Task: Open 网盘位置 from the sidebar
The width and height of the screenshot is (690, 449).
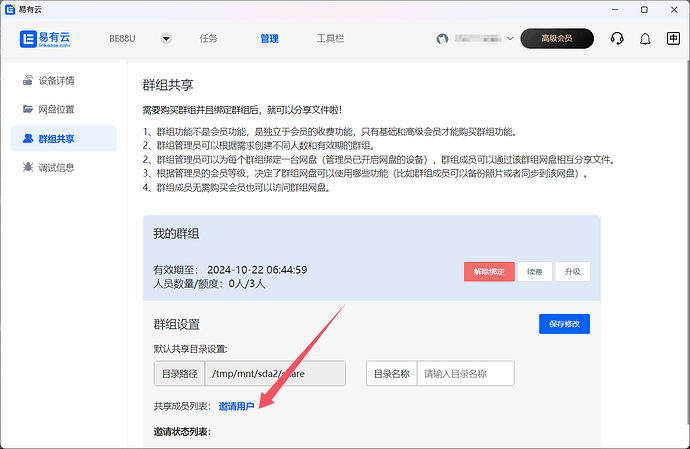Action: pos(57,109)
